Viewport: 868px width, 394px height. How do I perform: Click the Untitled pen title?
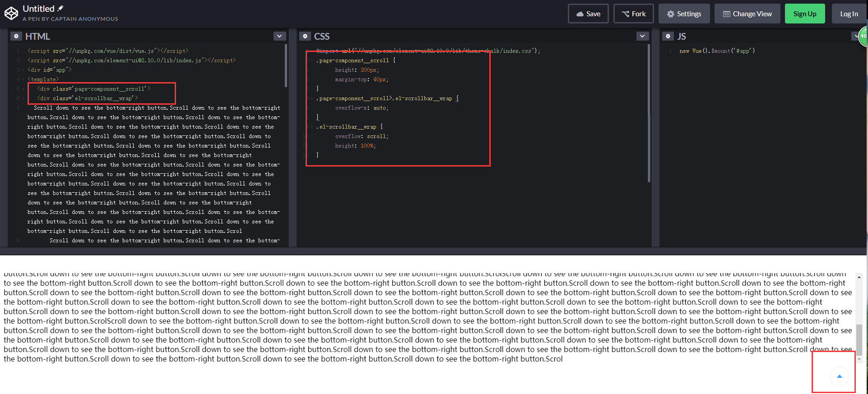pyautogui.click(x=38, y=9)
